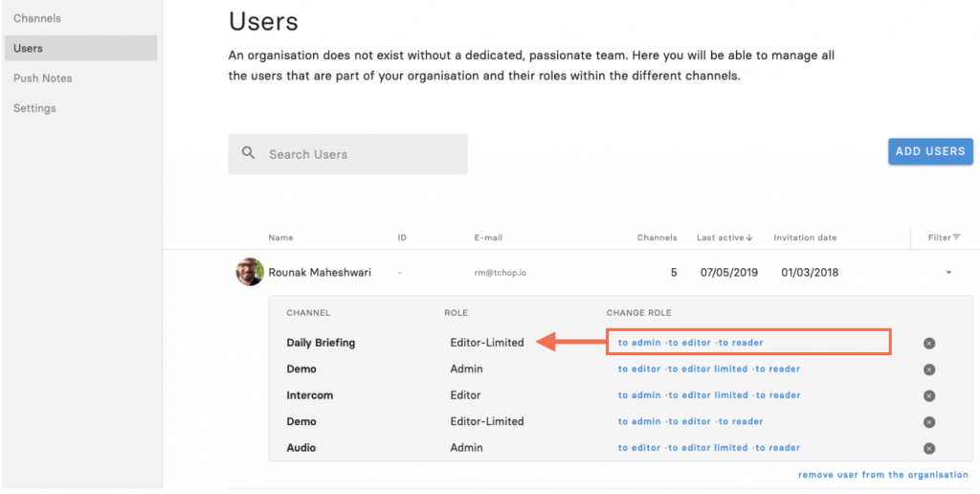Click remove user from the organisation
Image resolution: width=980 pixels, height=494 pixels.
tap(883, 475)
